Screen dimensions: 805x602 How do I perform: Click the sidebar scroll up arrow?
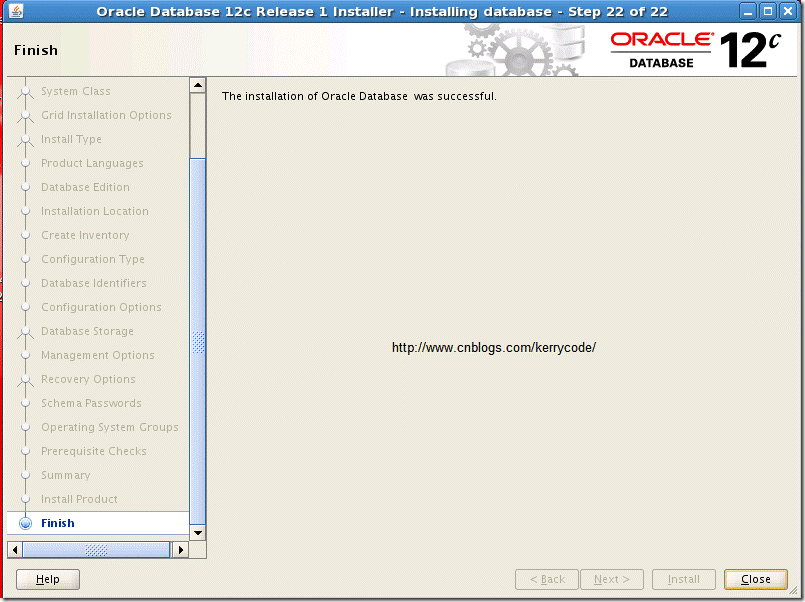tap(198, 85)
